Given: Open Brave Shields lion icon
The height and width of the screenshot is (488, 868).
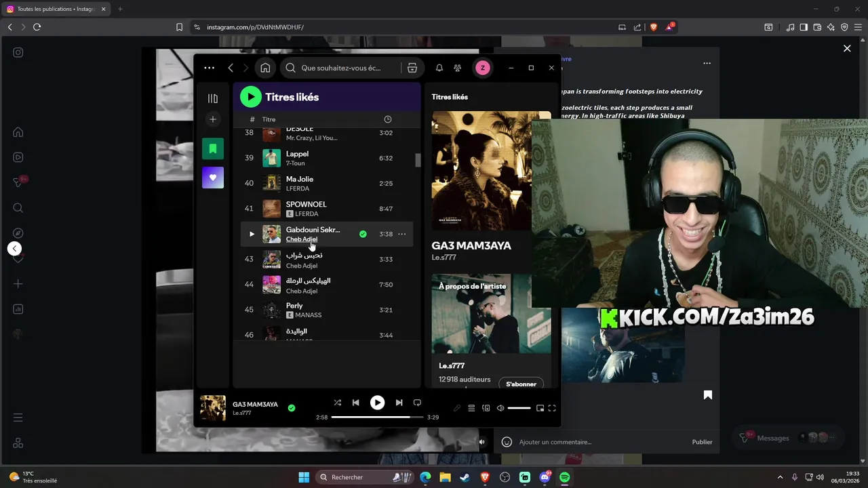Looking at the screenshot, I should point(654,27).
